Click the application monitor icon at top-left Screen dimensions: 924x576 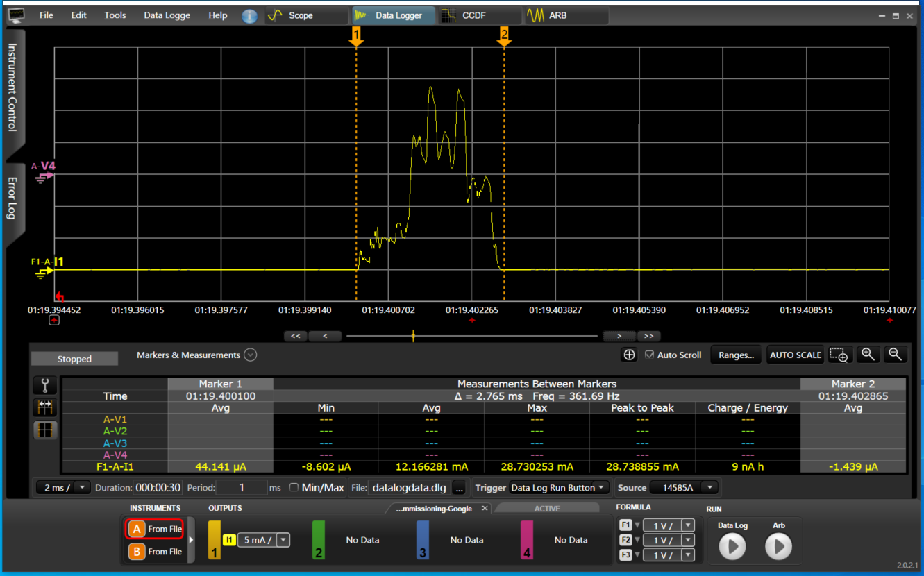[17, 15]
